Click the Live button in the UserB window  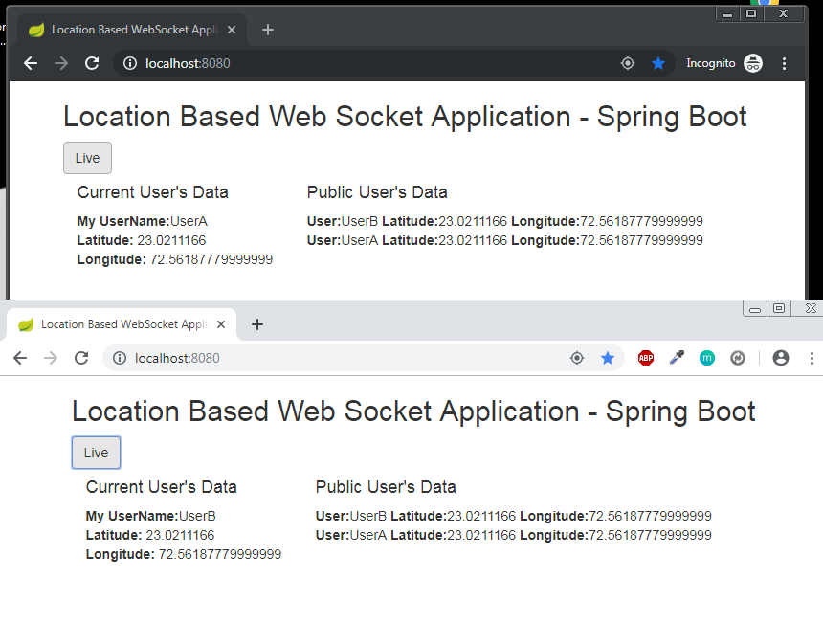tap(96, 453)
